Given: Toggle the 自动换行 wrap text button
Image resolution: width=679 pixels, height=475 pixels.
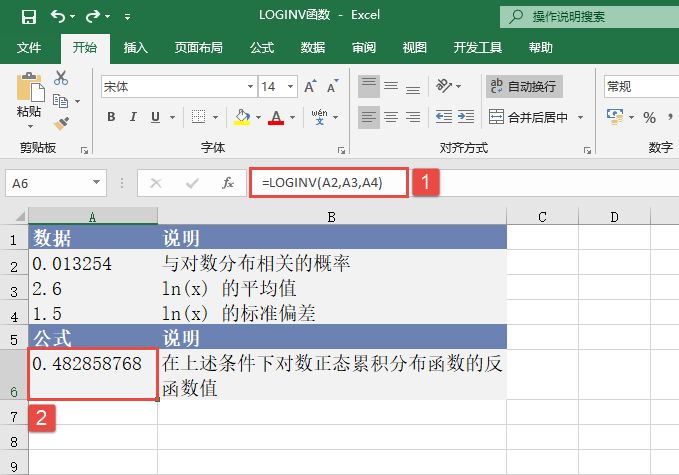Looking at the screenshot, I should pyautogui.click(x=524, y=87).
